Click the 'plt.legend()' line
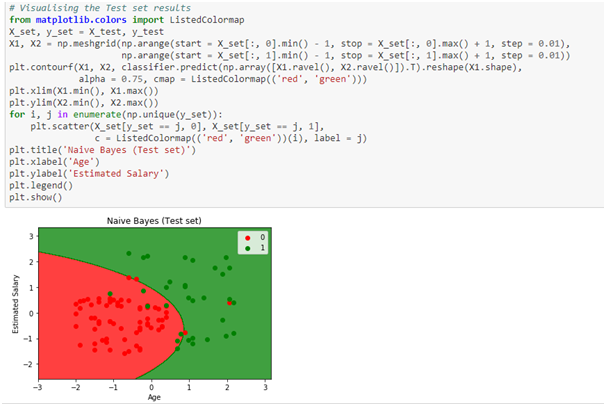This screenshot has width=606, height=406. click(x=41, y=186)
